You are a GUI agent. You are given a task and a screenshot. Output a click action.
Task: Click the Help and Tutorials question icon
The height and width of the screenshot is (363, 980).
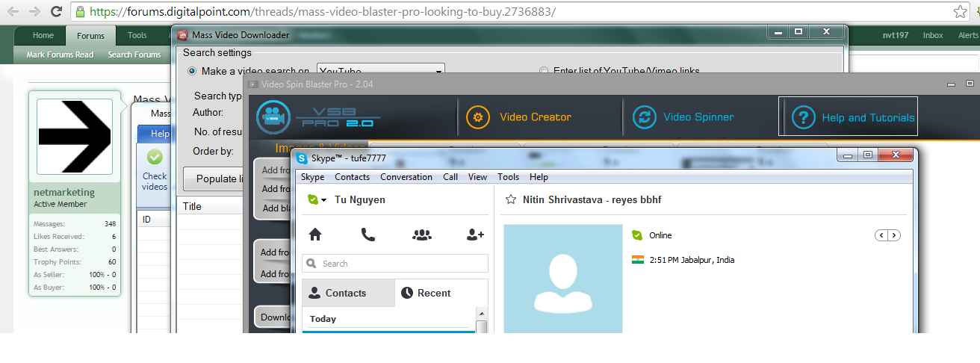[x=803, y=117]
